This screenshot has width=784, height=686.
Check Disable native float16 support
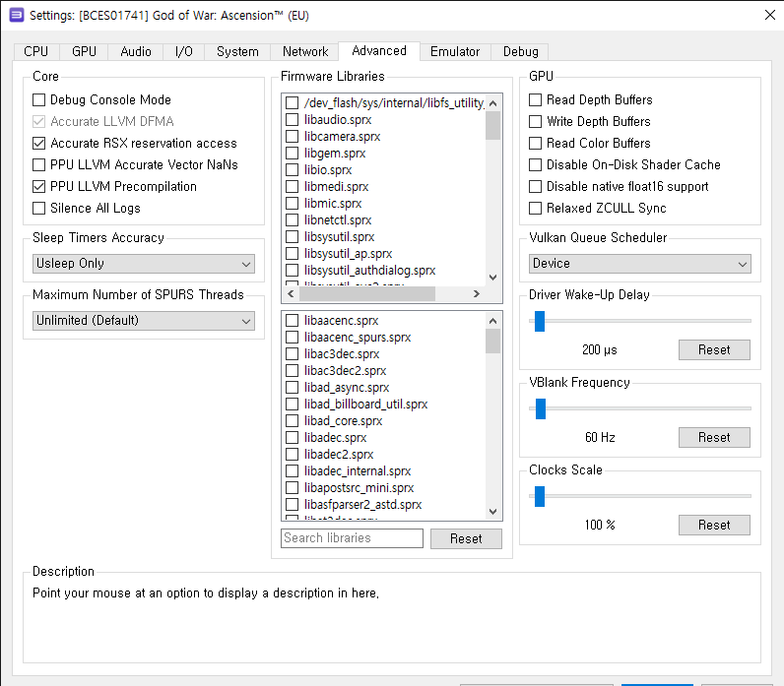(536, 186)
